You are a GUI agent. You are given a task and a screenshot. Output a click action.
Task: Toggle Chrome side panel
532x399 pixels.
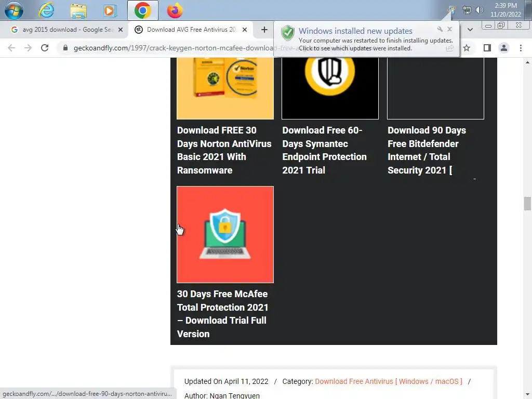pos(487,48)
